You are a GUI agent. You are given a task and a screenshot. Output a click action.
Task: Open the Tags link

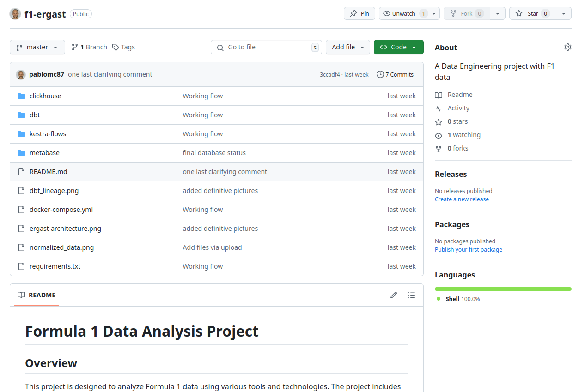[x=123, y=47]
